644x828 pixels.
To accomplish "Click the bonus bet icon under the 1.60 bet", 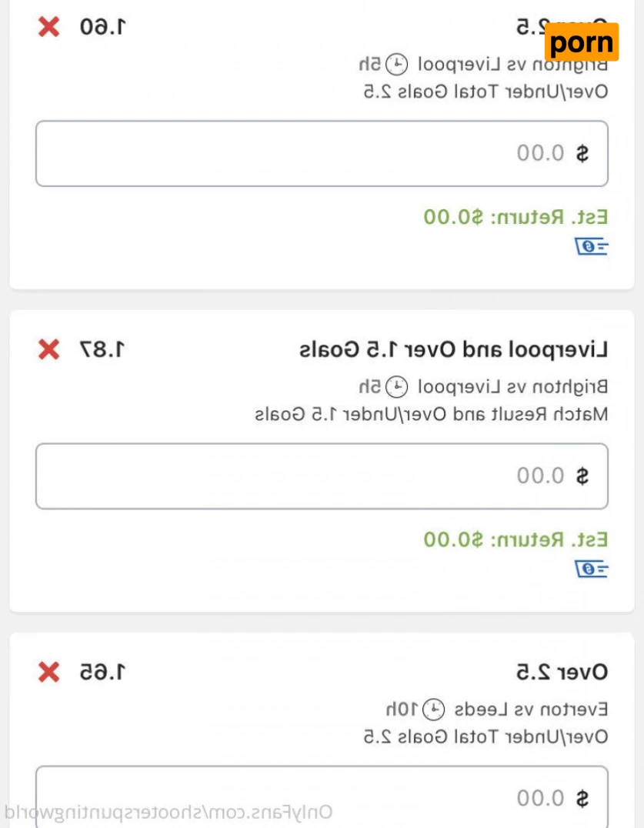I will [592, 246].
